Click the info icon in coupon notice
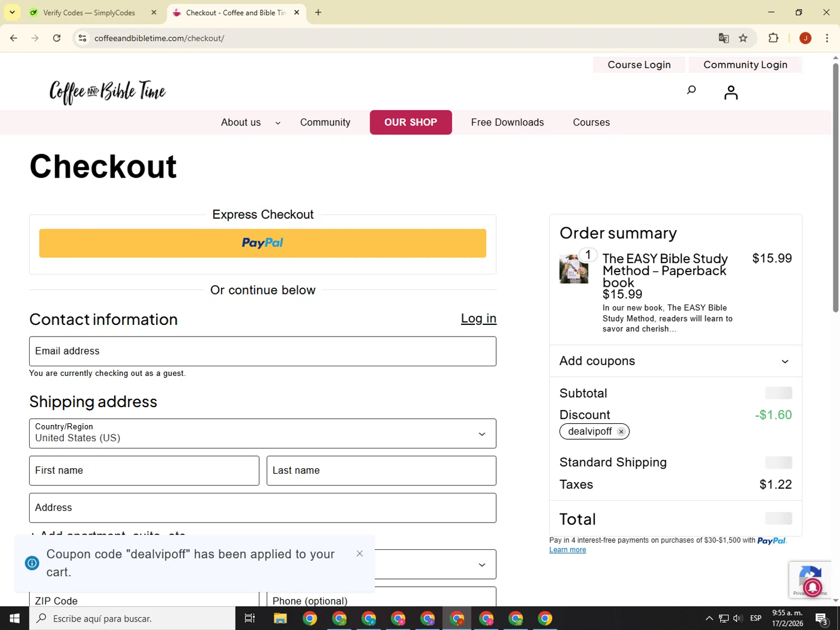Viewport: 840px width, 630px height. click(x=32, y=563)
